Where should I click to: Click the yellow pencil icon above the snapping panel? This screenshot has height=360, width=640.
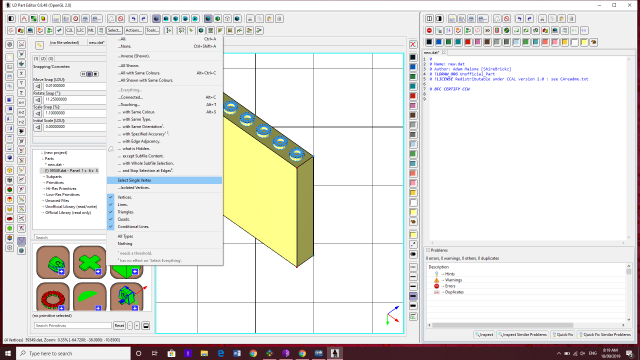tap(39, 45)
